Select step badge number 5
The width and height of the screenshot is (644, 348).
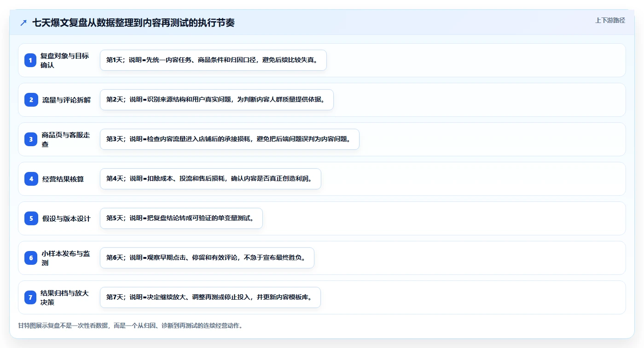tap(31, 218)
